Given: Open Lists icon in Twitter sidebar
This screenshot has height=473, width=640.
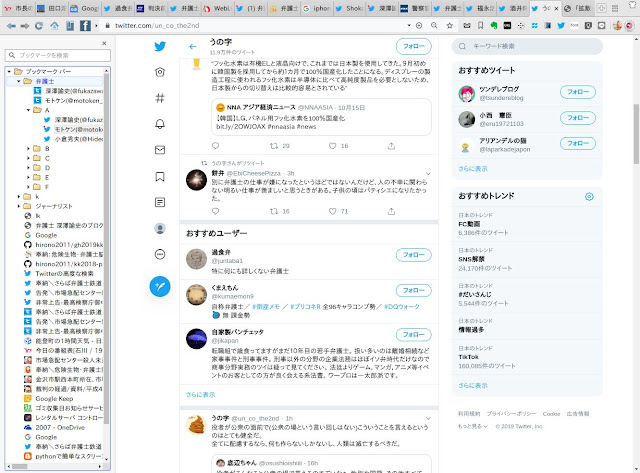Looking at the screenshot, I should click(x=160, y=202).
